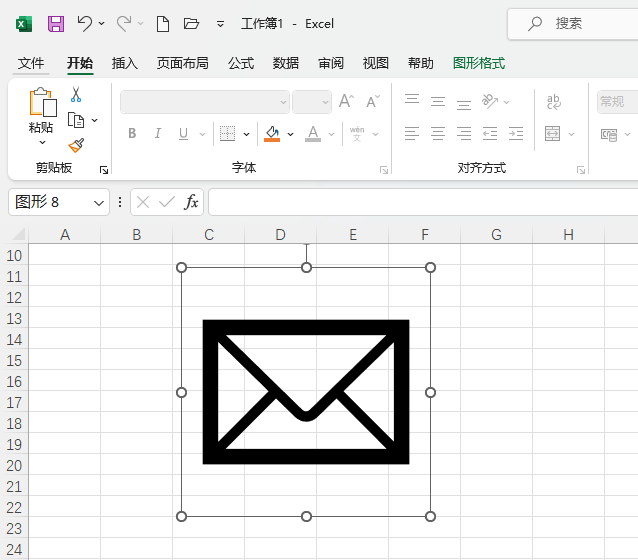Open the Undo history dropdown arrow
638x560 pixels.
click(101, 24)
